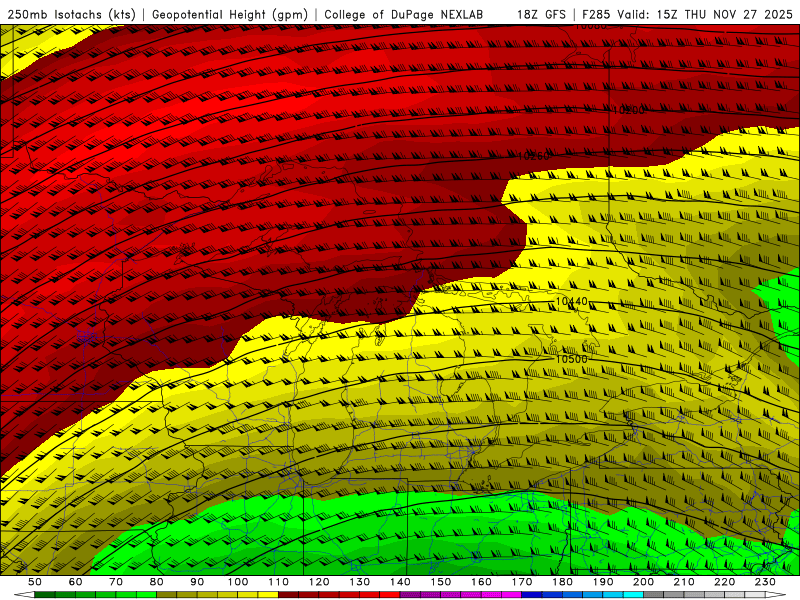The image size is (800, 600).
Task: Click the 190 value on the color scale
Action: (604, 582)
